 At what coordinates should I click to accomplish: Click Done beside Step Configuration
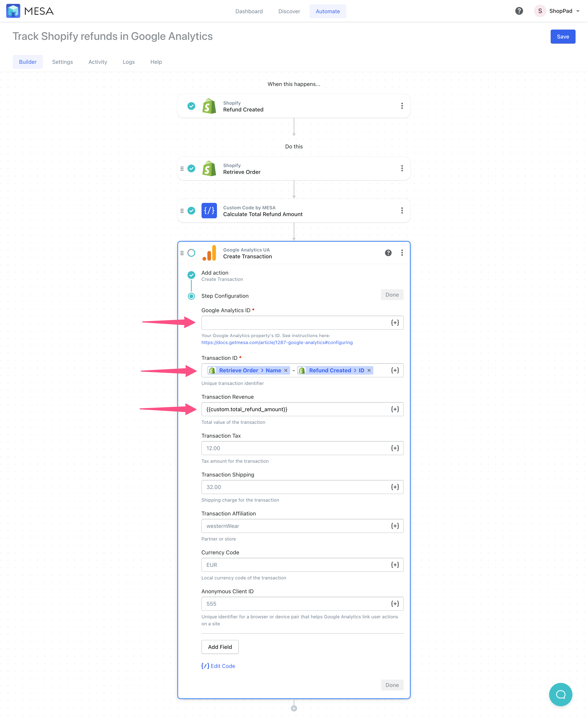(392, 295)
